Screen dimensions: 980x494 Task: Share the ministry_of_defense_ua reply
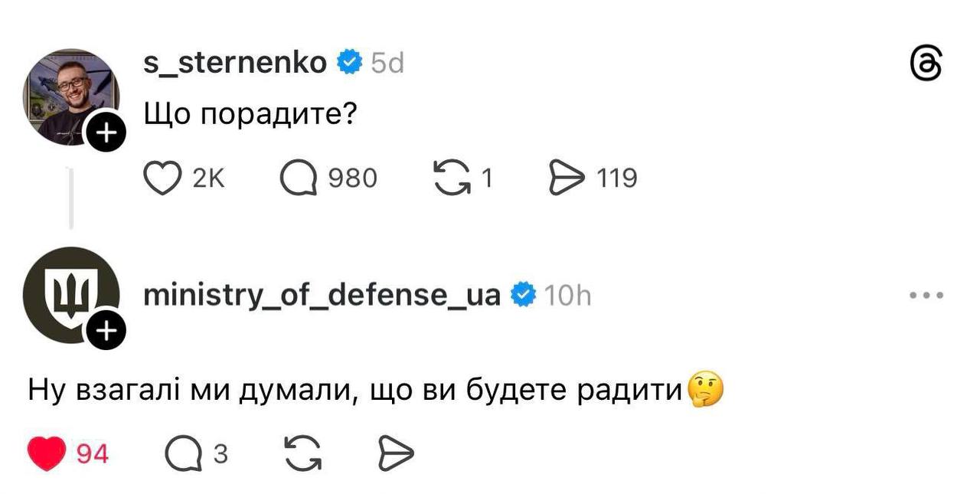point(397,455)
